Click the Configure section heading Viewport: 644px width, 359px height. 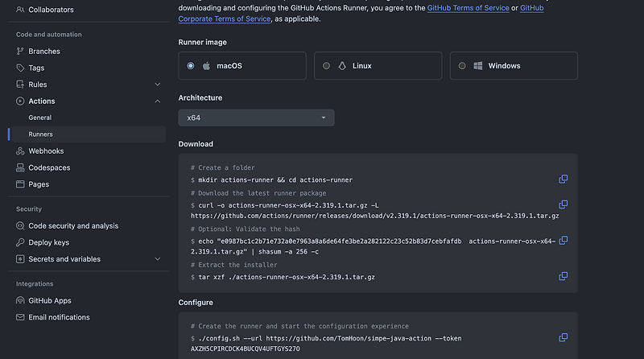pyautogui.click(x=196, y=303)
